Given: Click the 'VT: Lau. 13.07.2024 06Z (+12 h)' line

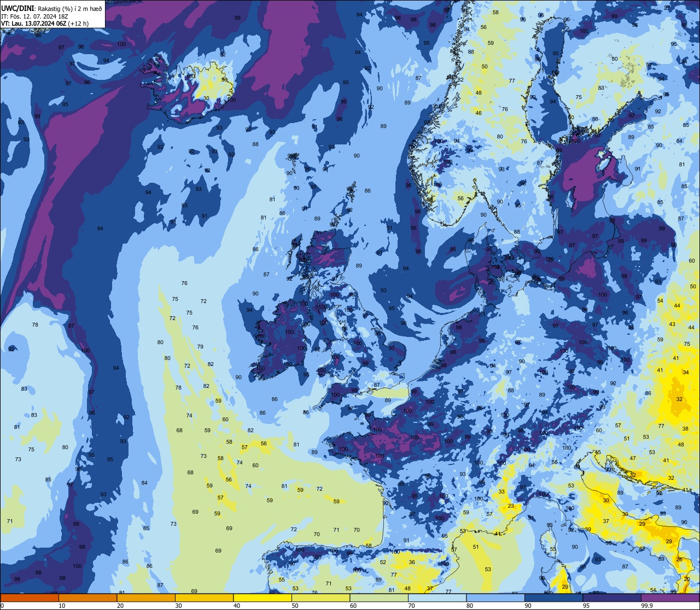Looking at the screenshot, I should point(45,24).
